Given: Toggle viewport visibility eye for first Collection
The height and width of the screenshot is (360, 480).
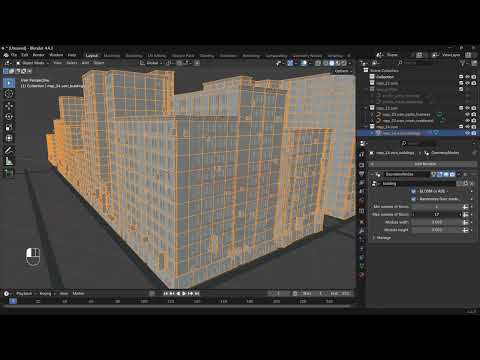Looking at the screenshot, I should click(467, 77).
